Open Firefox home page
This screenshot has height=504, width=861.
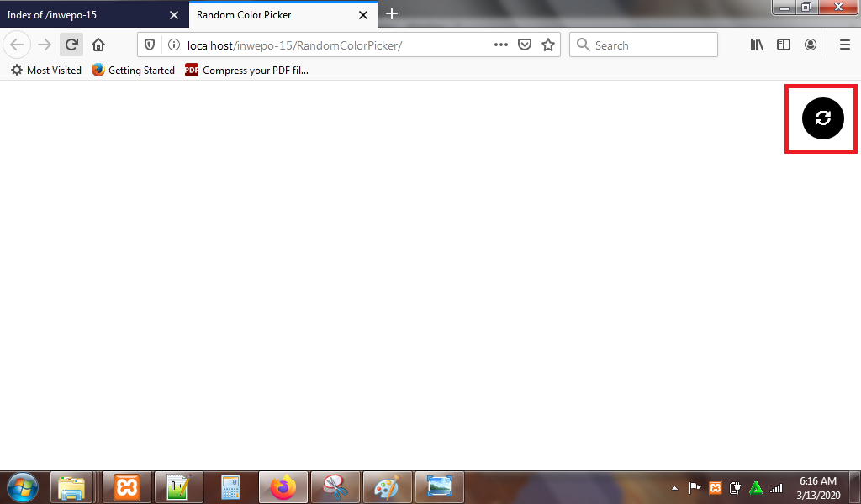(x=98, y=45)
